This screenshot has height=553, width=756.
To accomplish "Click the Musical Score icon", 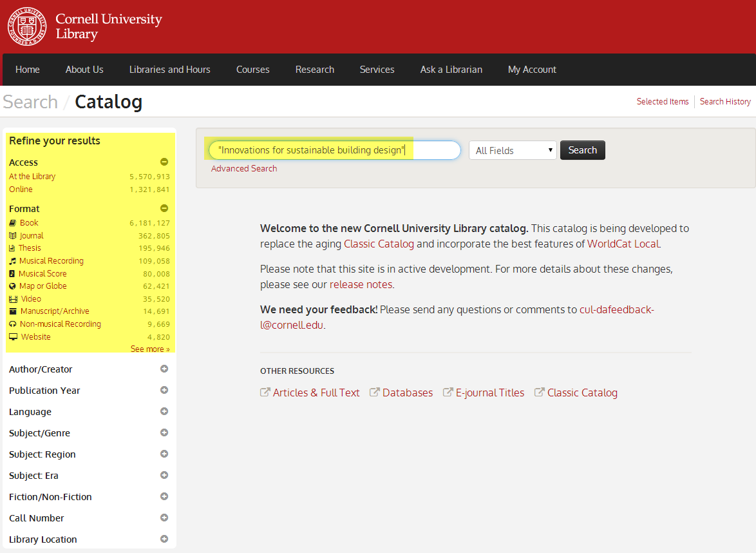I will click(12, 274).
